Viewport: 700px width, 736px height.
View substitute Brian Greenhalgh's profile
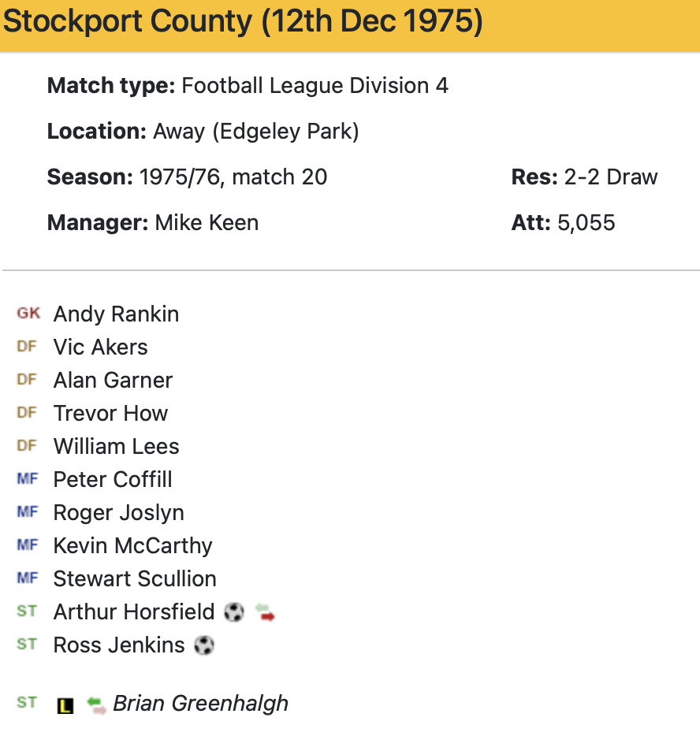[x=200, y=704]
